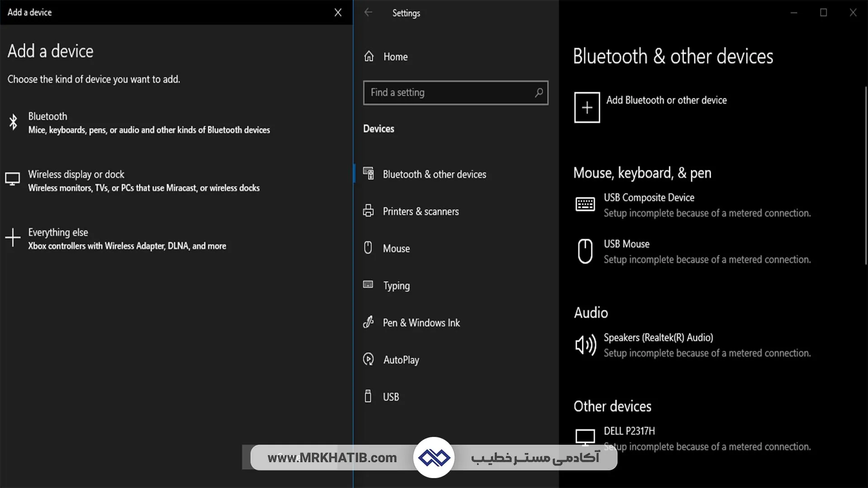Click the plus icon to add Bluetooth device
Screen dimensions: 868x488
(587, 108)
